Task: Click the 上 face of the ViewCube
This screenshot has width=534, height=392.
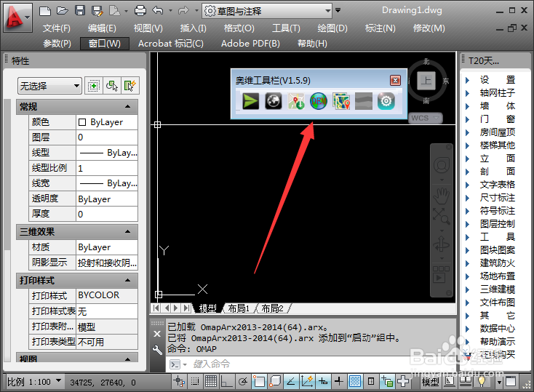Action: 426,81
